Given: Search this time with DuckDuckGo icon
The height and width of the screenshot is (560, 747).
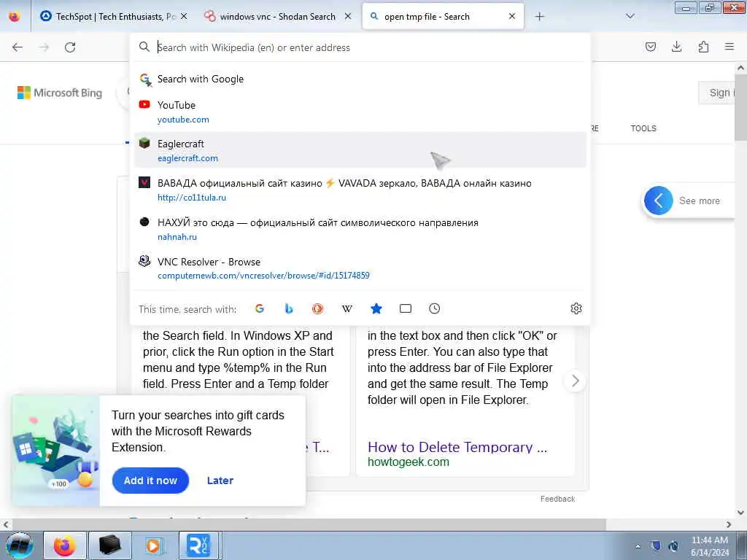Looking at the screenshot, I should (318, 308).
